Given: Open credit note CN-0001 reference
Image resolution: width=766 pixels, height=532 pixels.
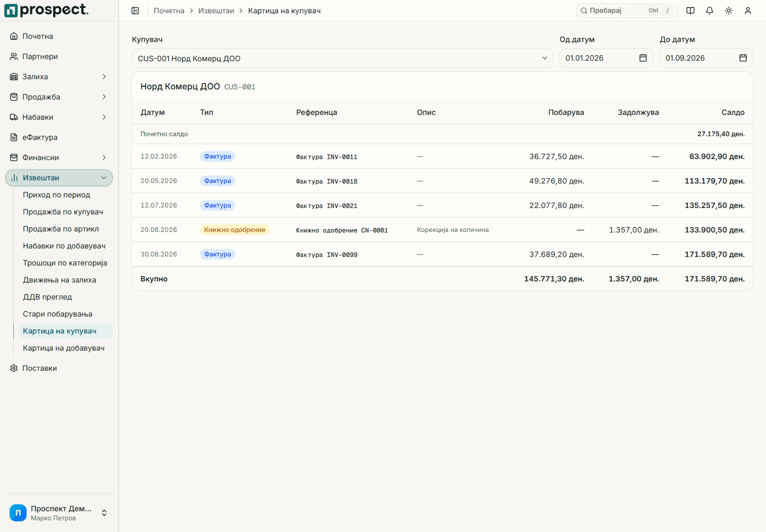Looking at the screenshot, I should (x=342, y=230).
